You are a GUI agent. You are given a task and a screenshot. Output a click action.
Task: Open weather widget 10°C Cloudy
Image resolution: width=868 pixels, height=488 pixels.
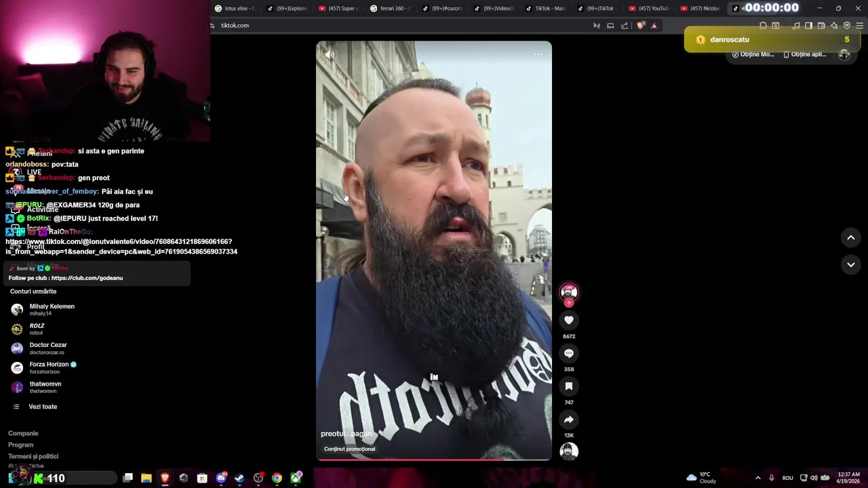pos(702,478)
